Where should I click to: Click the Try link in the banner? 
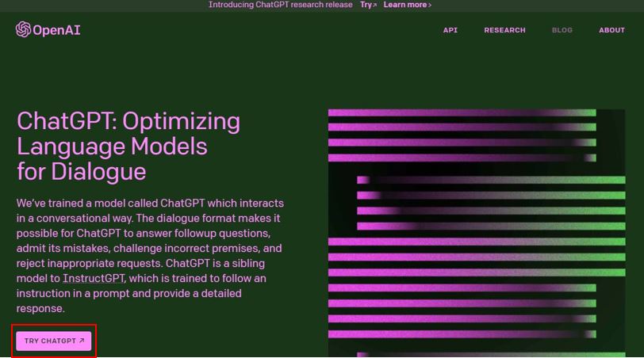[x=369, y=5]
